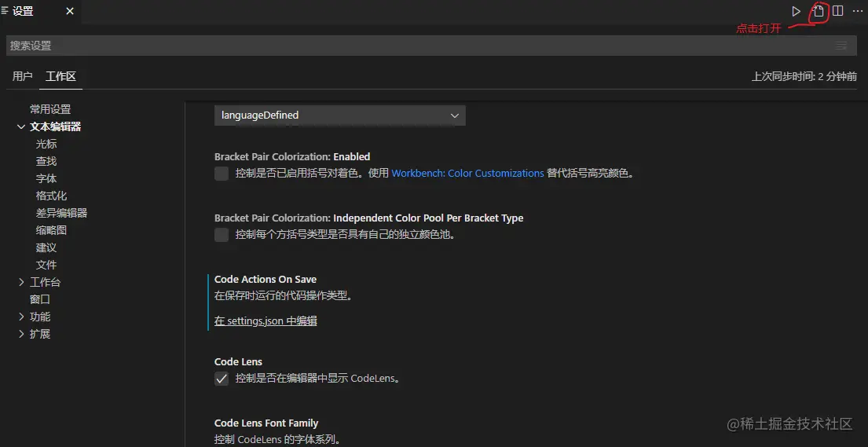Image resolution: width=868 pixels, height=447 pixels.
Task: Split the editor with split icon
Action: (x=837, y=11)
